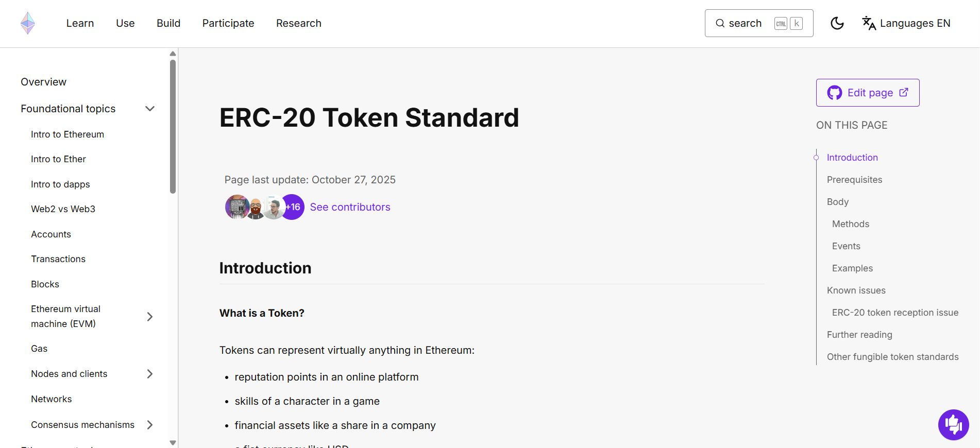Expand Ethereum virtual machine (EVM) submenu

(x=150, y=316)
